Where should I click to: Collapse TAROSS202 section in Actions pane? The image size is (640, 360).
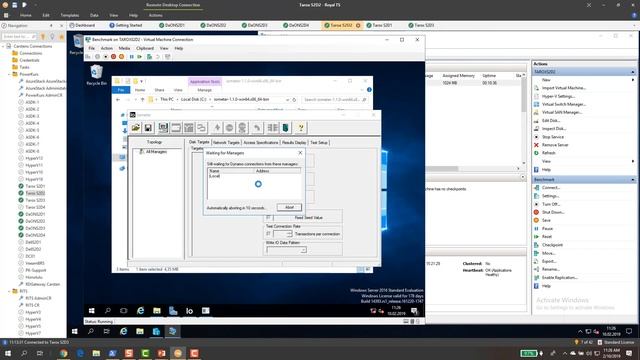click(633, 72)
